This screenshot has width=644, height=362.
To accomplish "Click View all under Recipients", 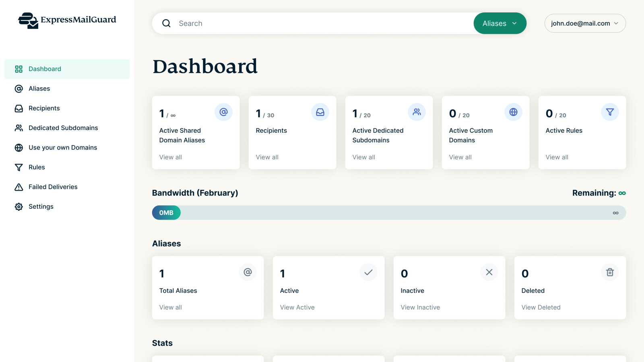I will coord(267,157).
